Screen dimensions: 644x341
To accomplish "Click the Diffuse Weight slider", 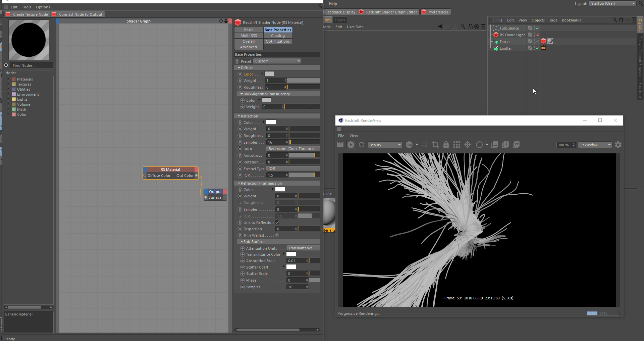I will [x=304, y=81].
